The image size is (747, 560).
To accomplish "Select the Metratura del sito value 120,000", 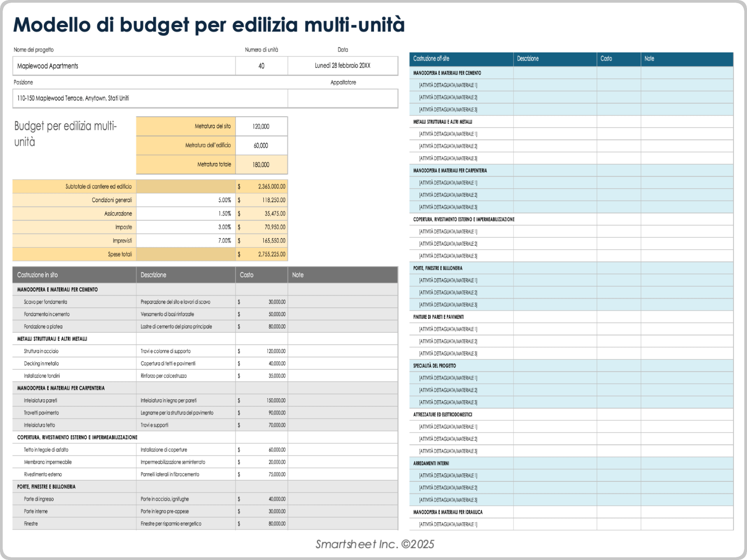I will [261, 126].
